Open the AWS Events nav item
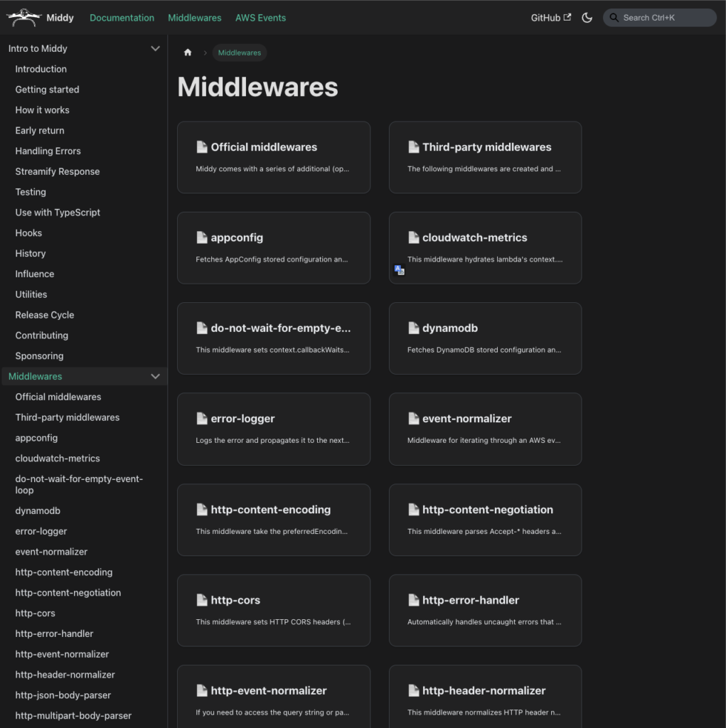The image size is (726, 728). [260, 18]
